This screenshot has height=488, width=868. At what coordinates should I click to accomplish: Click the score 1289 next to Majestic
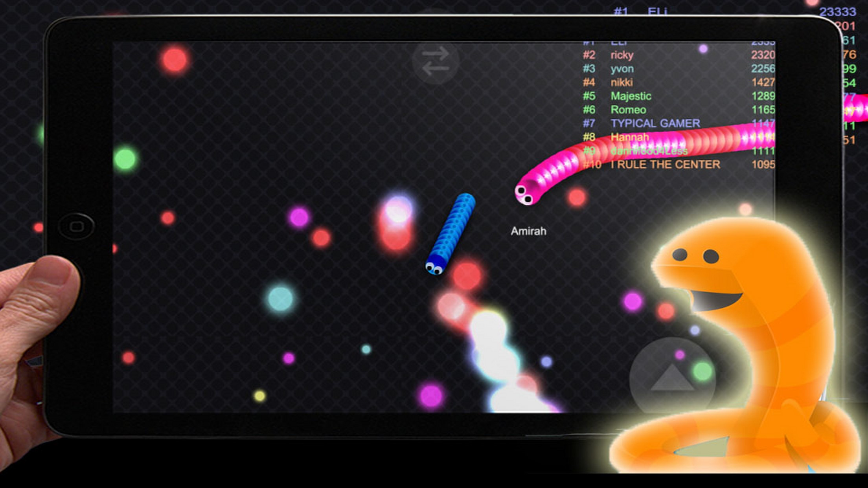click(763, 96)
